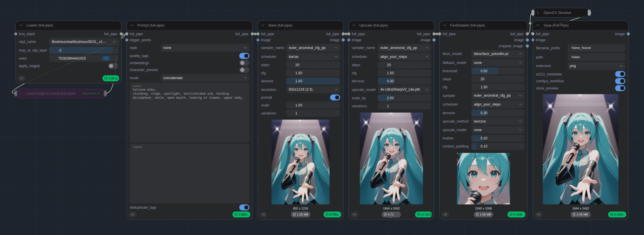Open the style dropdown in Prompt node
Screen dimensions: 644x235
[205, 48]
